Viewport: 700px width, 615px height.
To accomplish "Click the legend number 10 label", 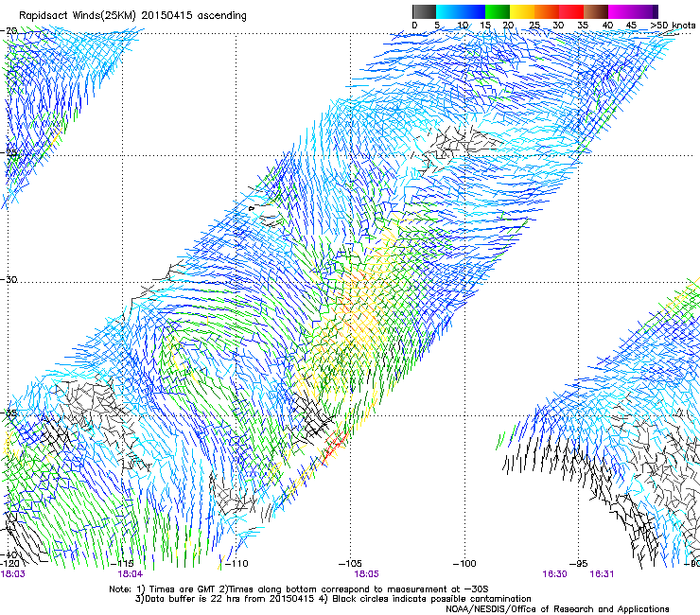I will point(463,26).
